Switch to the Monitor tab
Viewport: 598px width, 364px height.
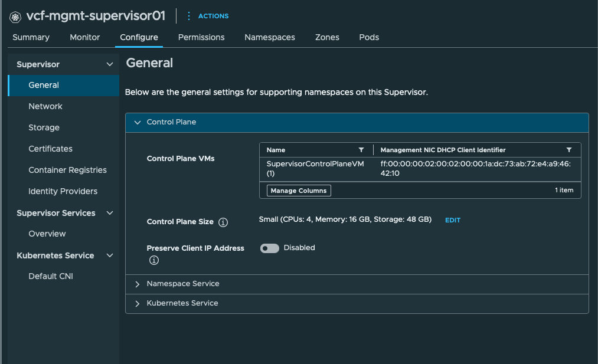(84, 37)
